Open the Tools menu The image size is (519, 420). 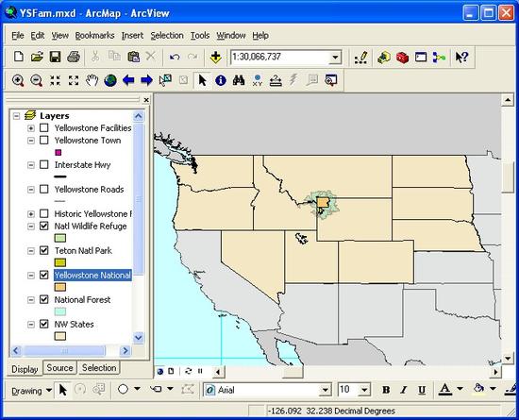pos(200,36)
